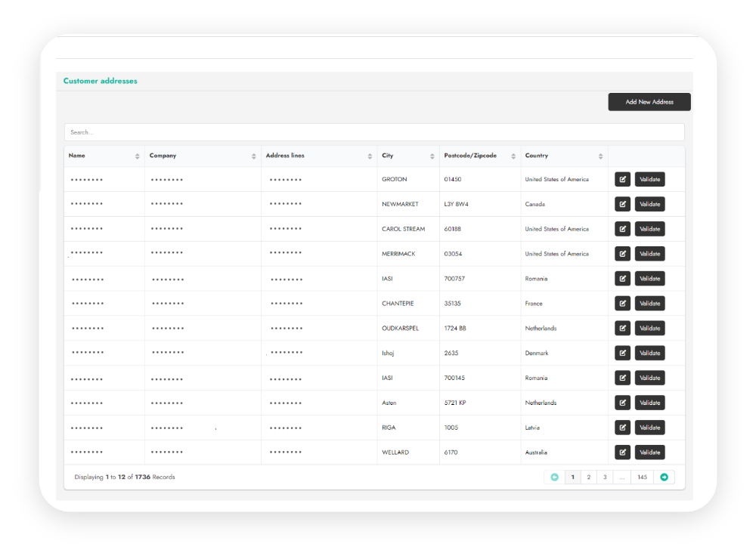Image resolution: width=756 pixels, height=556 pixels.
Task: Open the edit icon in the Asten row
Action: point(622,403)
